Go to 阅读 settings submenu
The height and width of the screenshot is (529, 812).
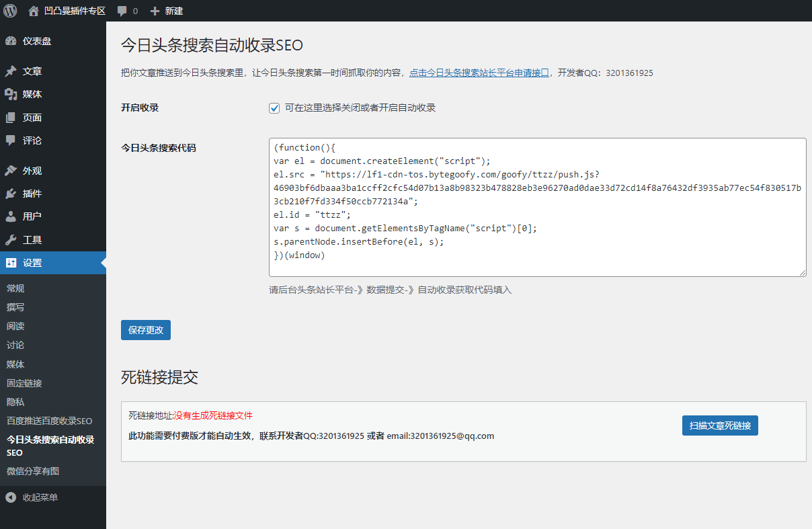pyautogui.click(x=15, y=326)
